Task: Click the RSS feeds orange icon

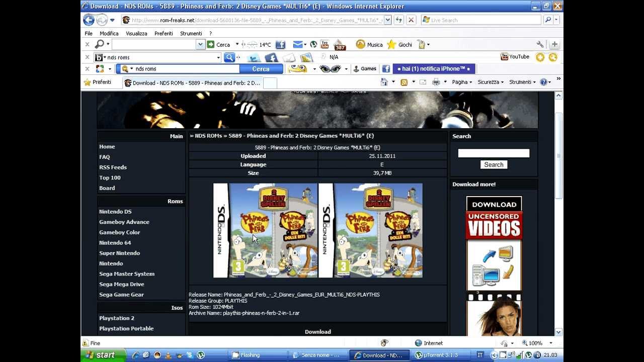Action: click(x=404, y=82)
